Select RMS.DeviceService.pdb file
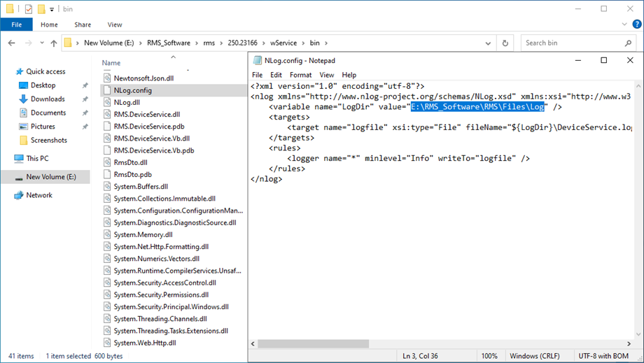Viewport: 644px width, 363px height. tap(149, 127)
